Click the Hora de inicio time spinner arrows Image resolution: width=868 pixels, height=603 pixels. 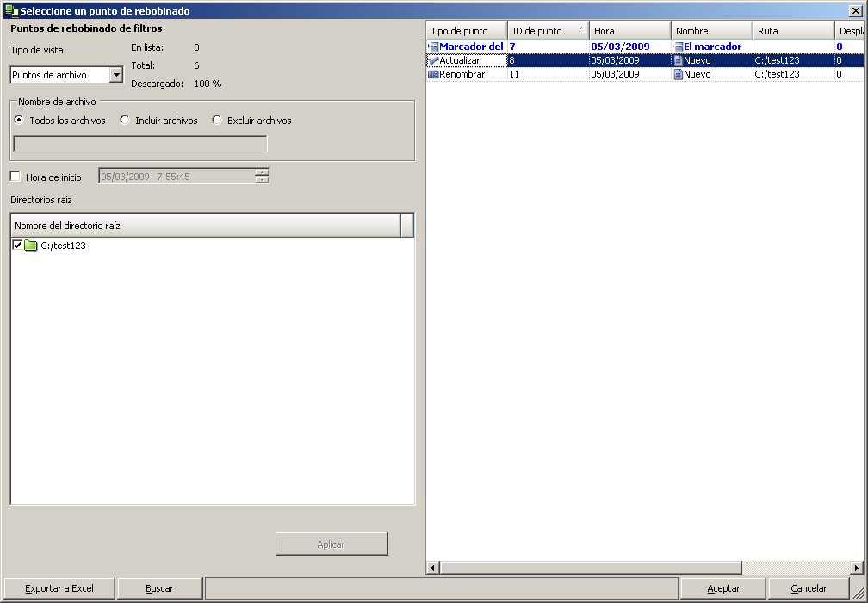(262, 176)
